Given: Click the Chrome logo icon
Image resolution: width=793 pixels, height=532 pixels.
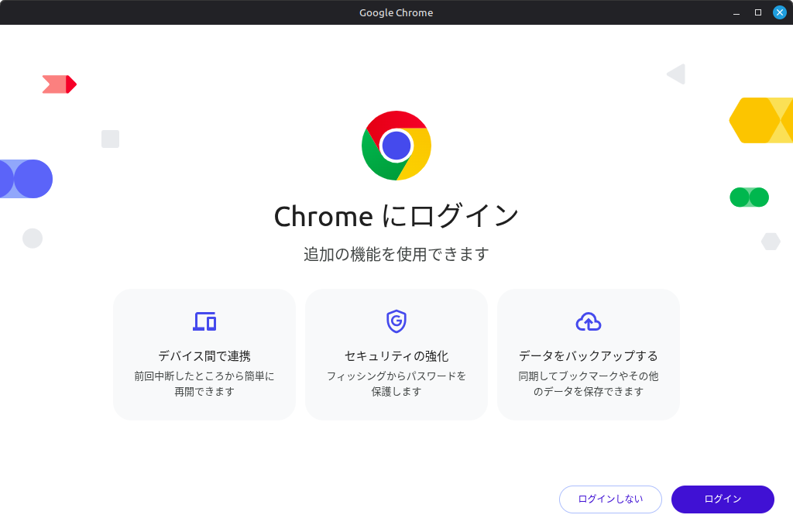Looking at the screenshot, I should (396, 146).
